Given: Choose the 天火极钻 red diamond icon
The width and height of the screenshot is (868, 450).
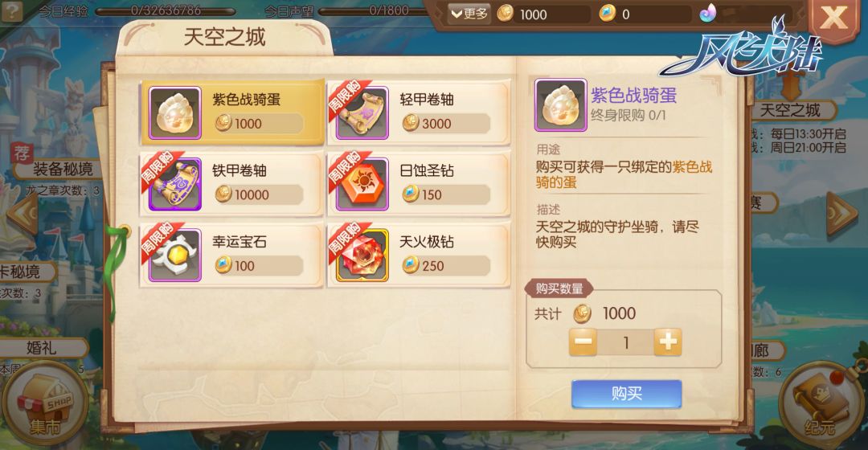Looking at the screenshot, I should [x=362, y=256].
